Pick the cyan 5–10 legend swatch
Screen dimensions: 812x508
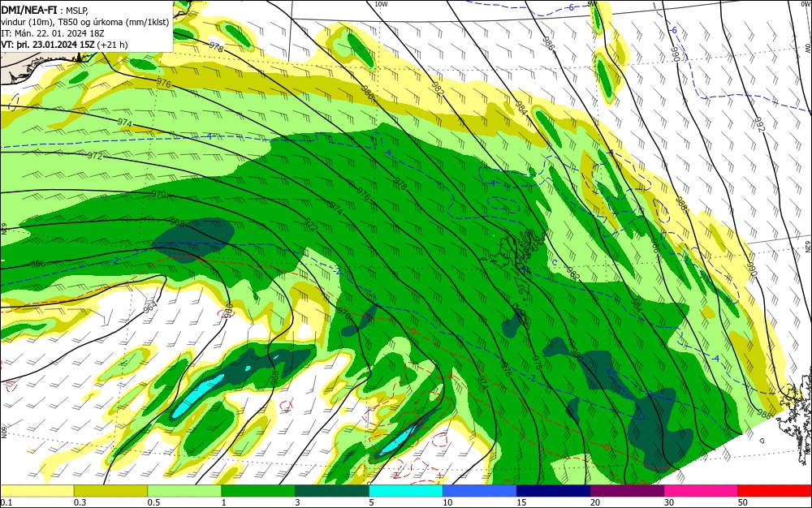tap(405, 491)
